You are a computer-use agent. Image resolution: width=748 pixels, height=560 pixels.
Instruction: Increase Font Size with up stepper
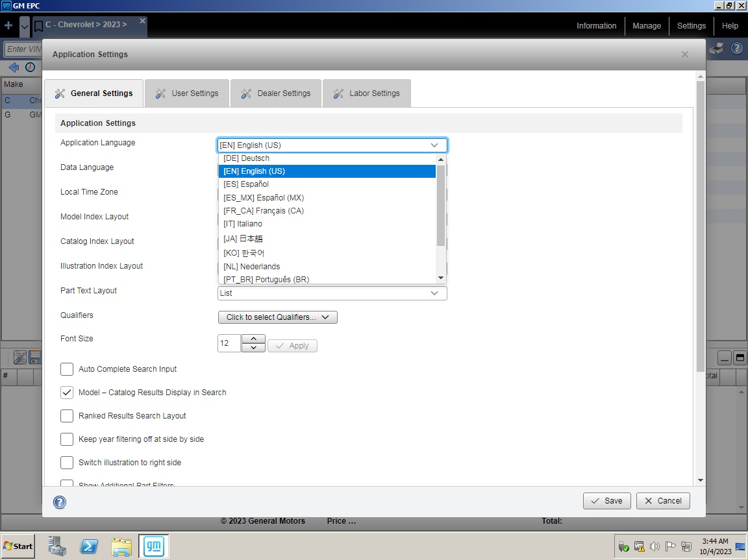pos(253,339)
